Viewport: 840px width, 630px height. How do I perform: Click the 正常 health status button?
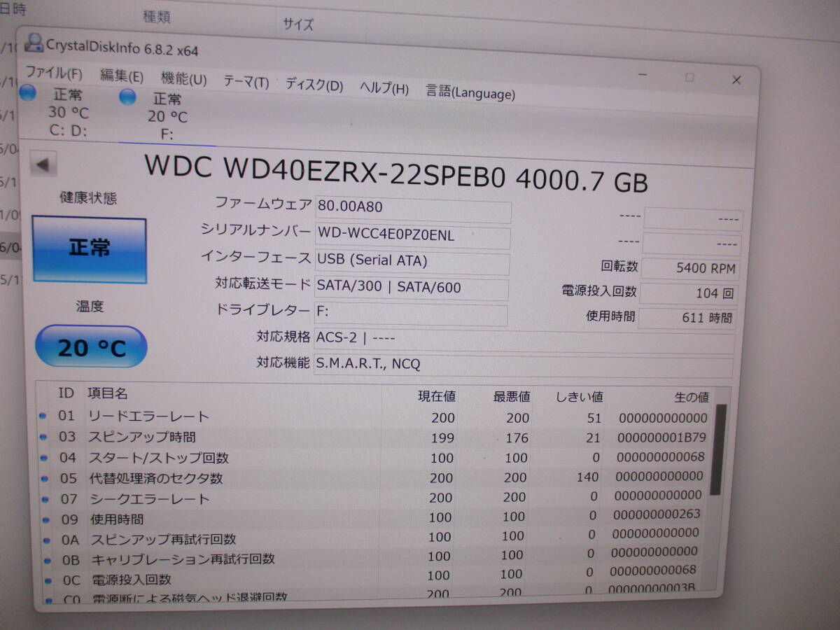89,249
